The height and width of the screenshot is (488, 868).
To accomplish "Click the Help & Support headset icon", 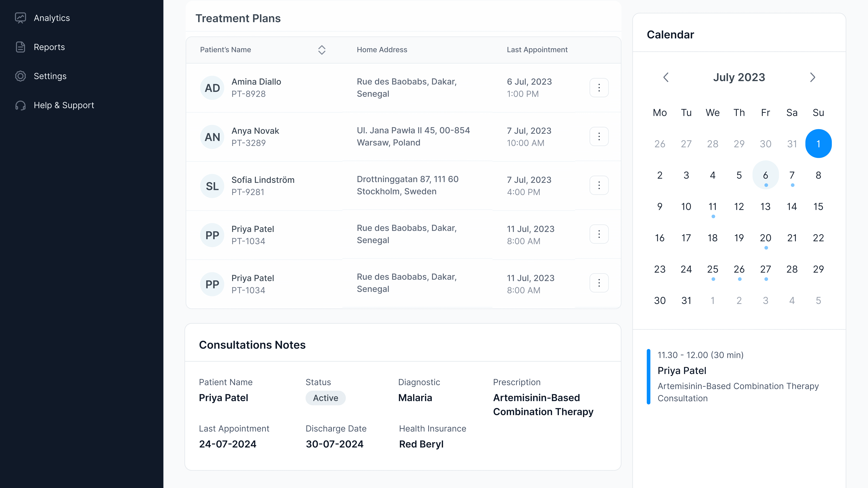I will click(21, 105).
